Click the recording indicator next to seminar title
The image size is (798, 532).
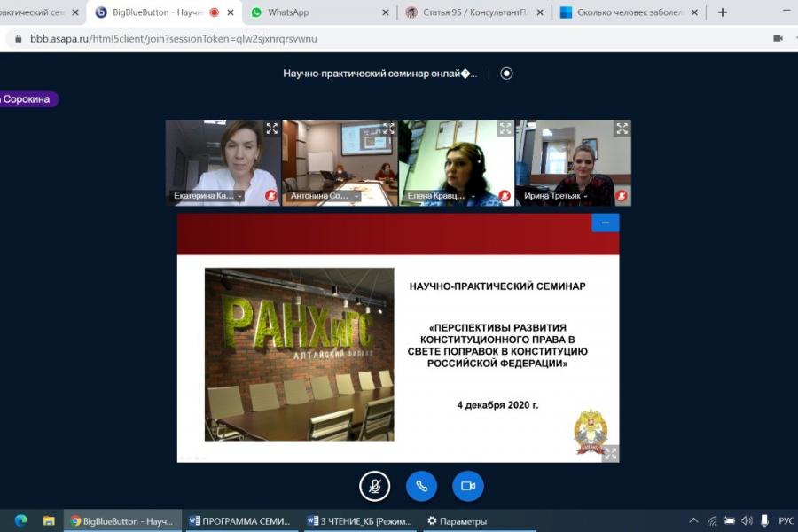click(x=506, y=74)
